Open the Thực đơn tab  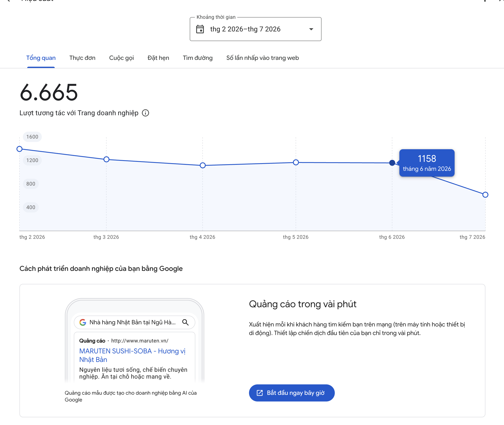82,58
